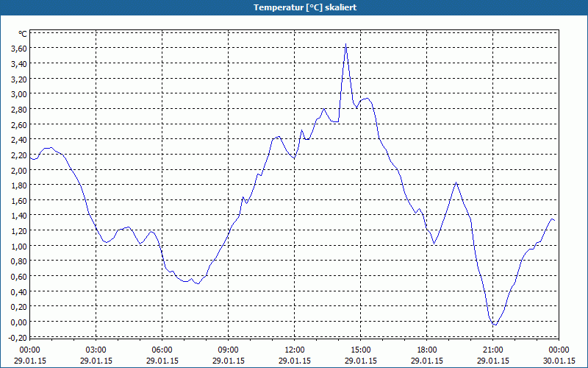Select the 0,00 y-axis label
588x368 pixels.
(19, 322)
